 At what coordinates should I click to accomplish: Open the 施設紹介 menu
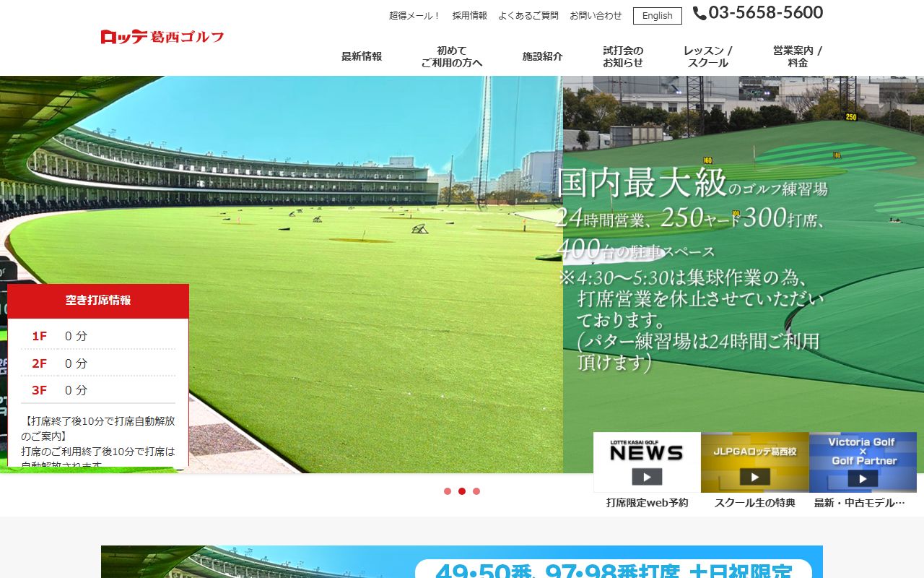(543, 56)
